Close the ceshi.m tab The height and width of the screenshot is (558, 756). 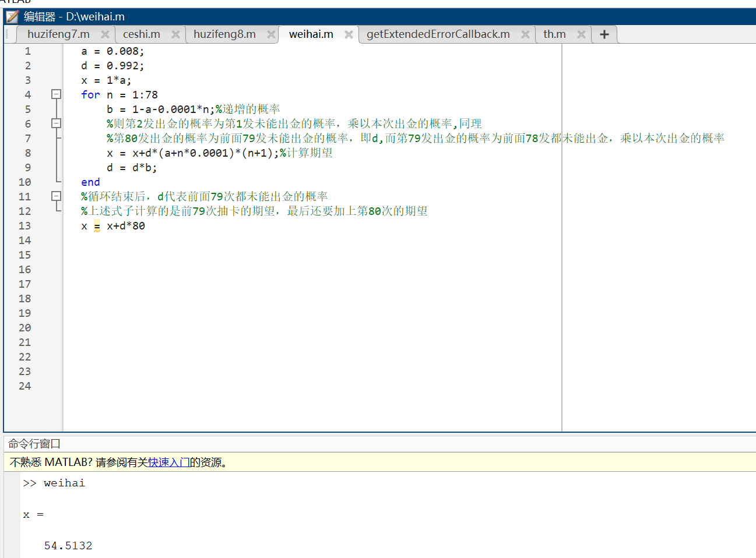coord(175,34)
